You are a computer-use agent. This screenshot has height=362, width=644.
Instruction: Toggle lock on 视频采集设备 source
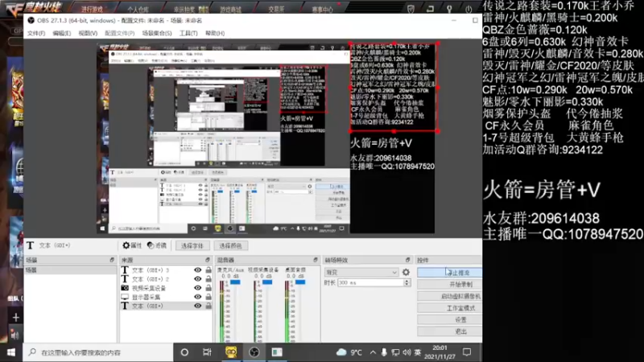coord(208,288)
